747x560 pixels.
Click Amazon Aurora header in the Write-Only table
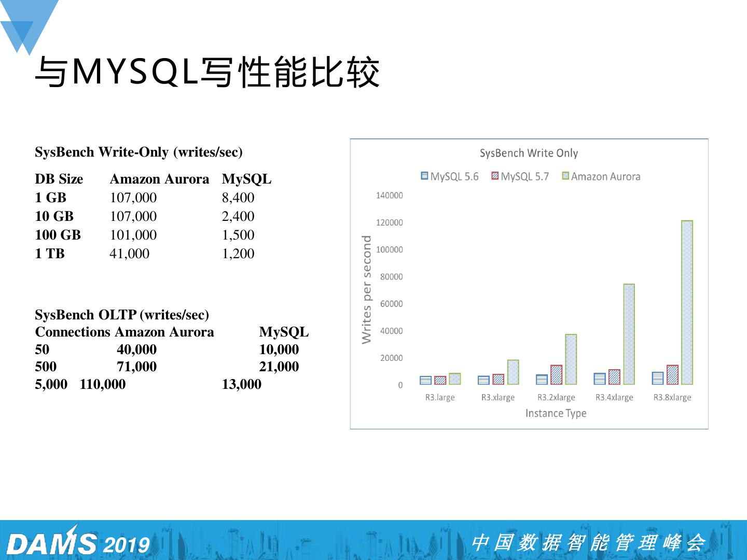pyautogui.click(x=159, y=179)
